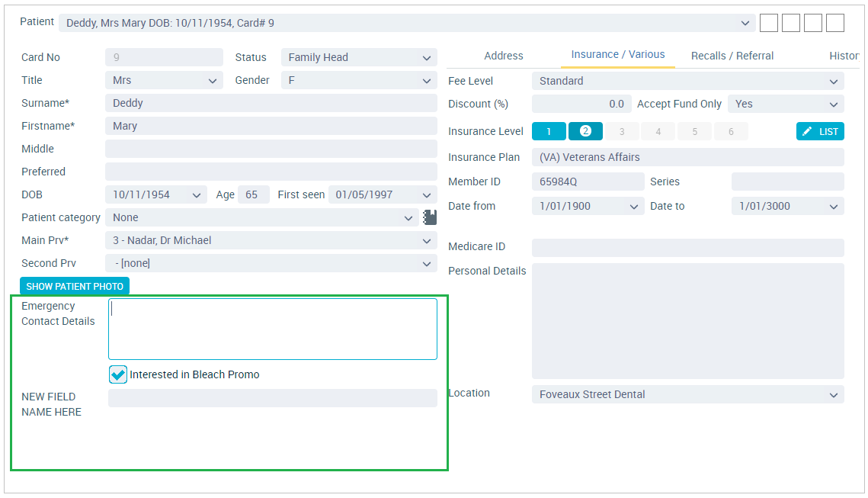The height and width of the screenshot is (498, 868).
Task: Select insurance level 6
Action: [732, 131]
